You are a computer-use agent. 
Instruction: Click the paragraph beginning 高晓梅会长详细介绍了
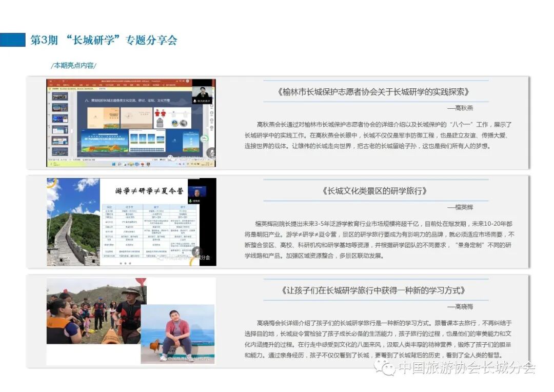[x=378, y=339]
